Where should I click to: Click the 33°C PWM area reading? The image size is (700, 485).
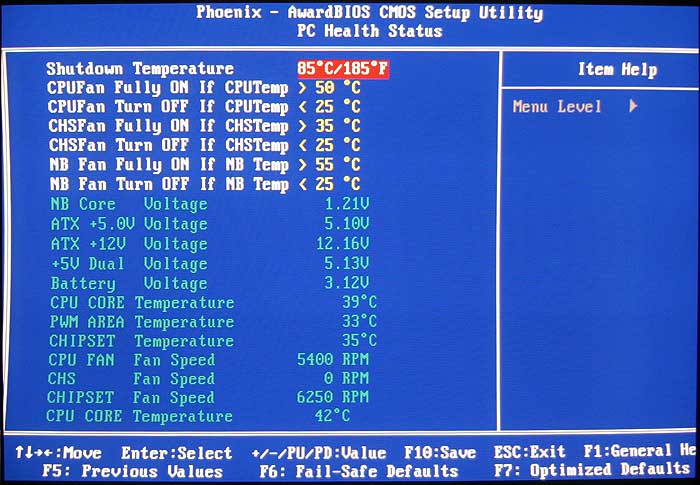tap(359, 322)
